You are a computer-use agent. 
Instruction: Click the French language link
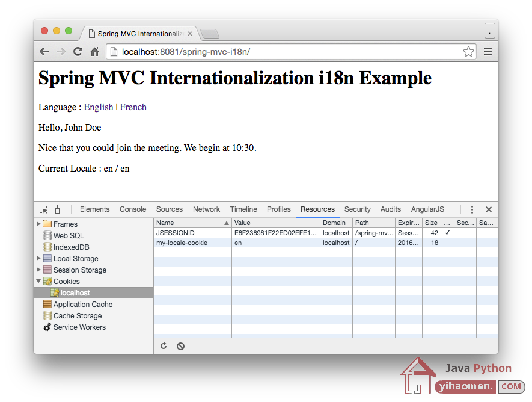pos(133,107)
